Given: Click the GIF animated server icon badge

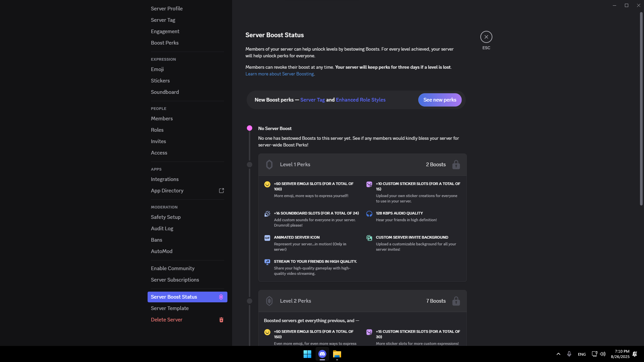Looking at the screenshot, I should 267,238.
